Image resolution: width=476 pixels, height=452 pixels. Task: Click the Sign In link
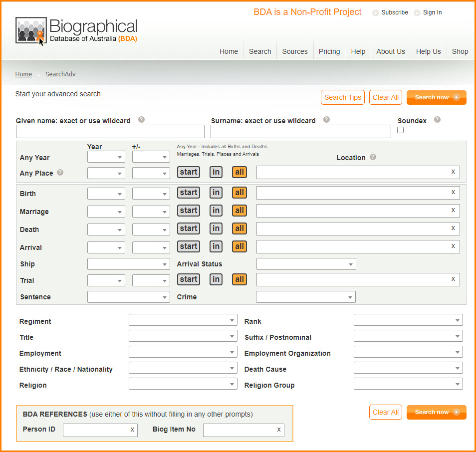[432, 12]
